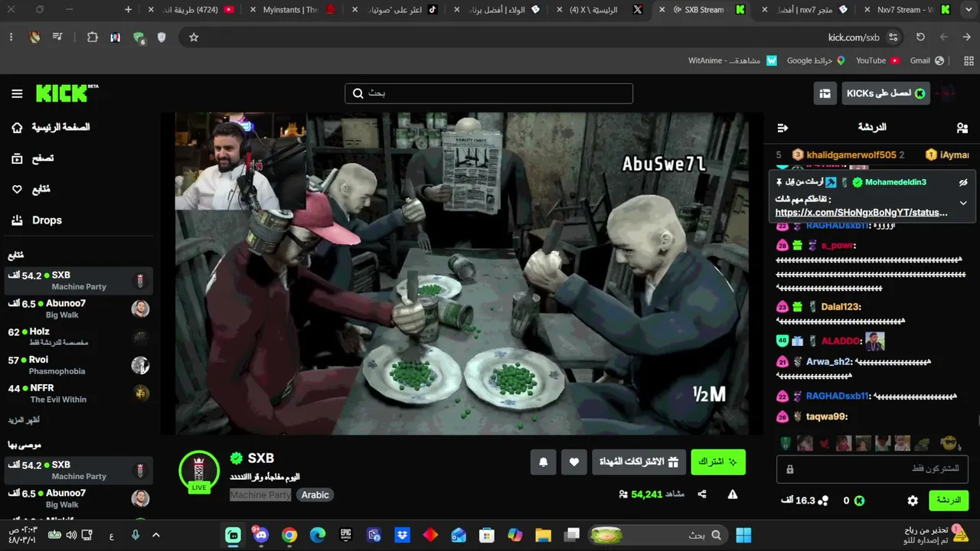
Task: Click the subscribers-only chat input field
Action: click(872, 468)
